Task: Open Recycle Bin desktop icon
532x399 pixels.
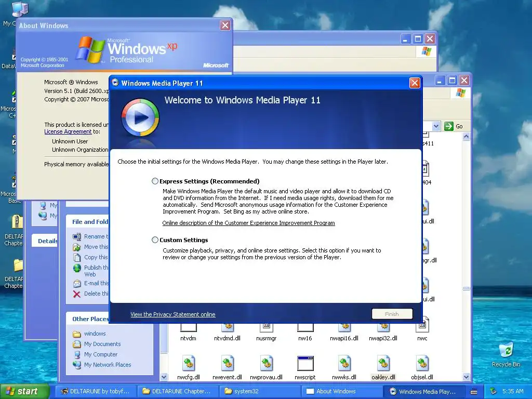Action: pyautogui.click(x=506, y=350)
